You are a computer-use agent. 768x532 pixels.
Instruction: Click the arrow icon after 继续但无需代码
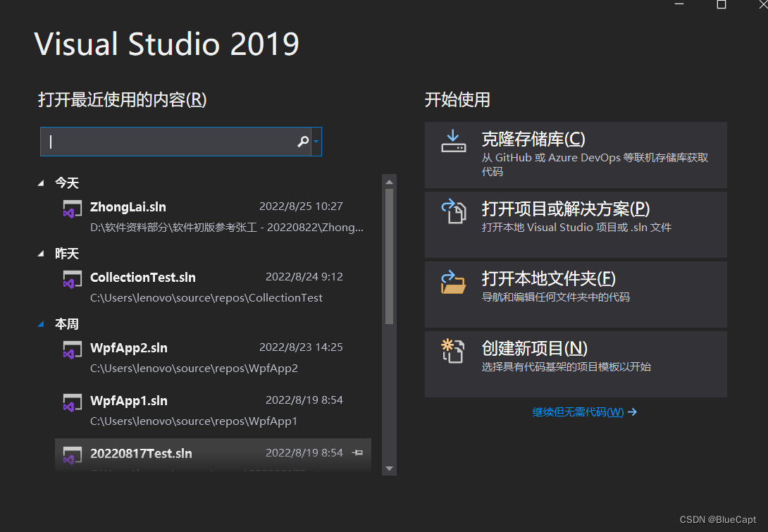[632, 412]
